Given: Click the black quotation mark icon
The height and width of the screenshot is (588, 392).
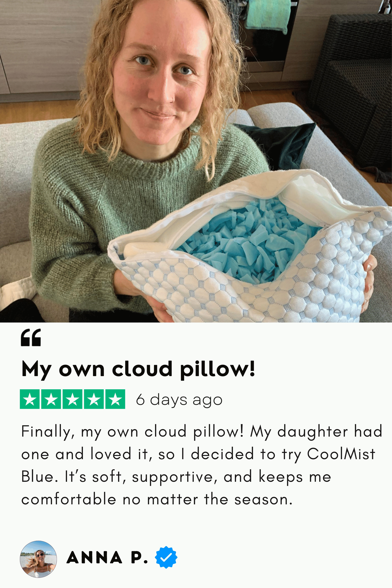Looking at the screenshot, I should pyautogui.click(x=30, y=337).
